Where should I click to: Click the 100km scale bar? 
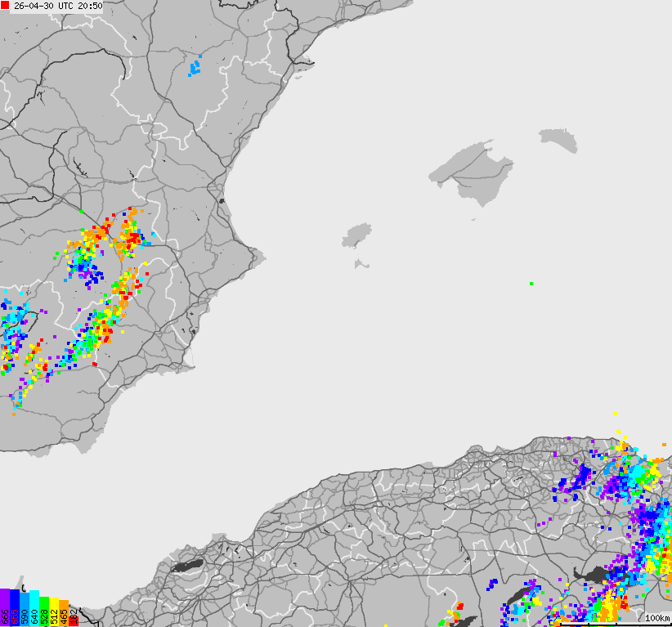(x=656, y=618)
